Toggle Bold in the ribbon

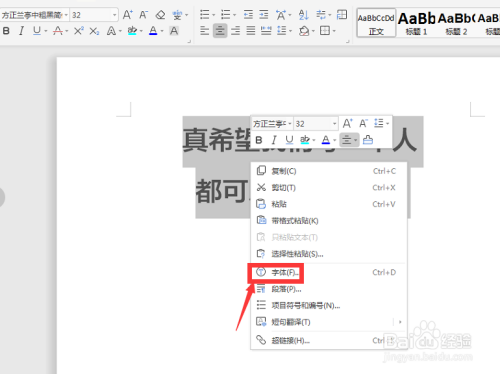tap(6, 31)
